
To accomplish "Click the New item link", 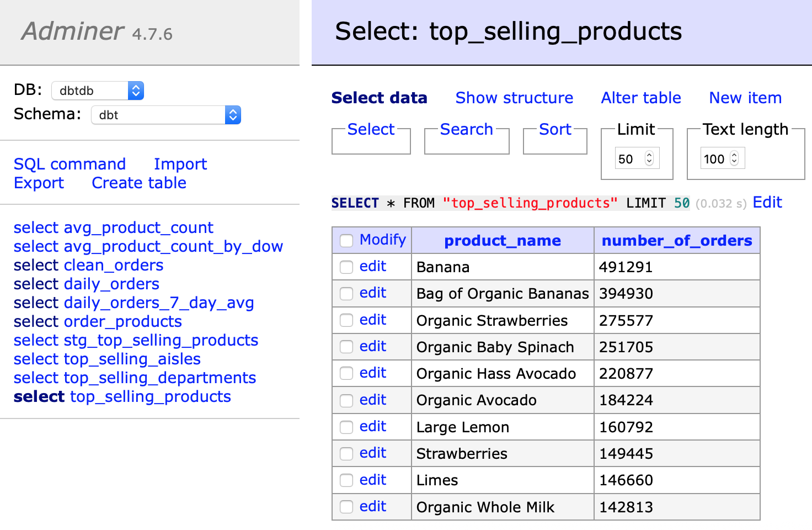I will [745, 98].
